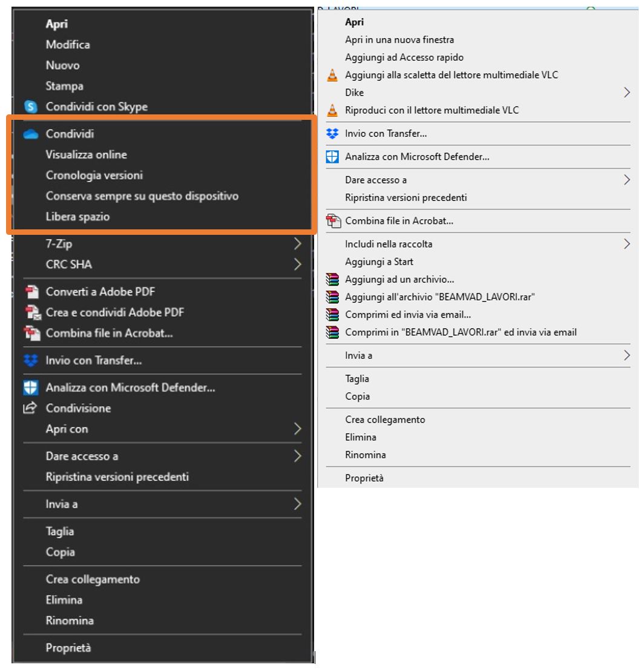This screenshot has width=644, height=670.
Task: Select Libera spazio
Action: [77, 217]
